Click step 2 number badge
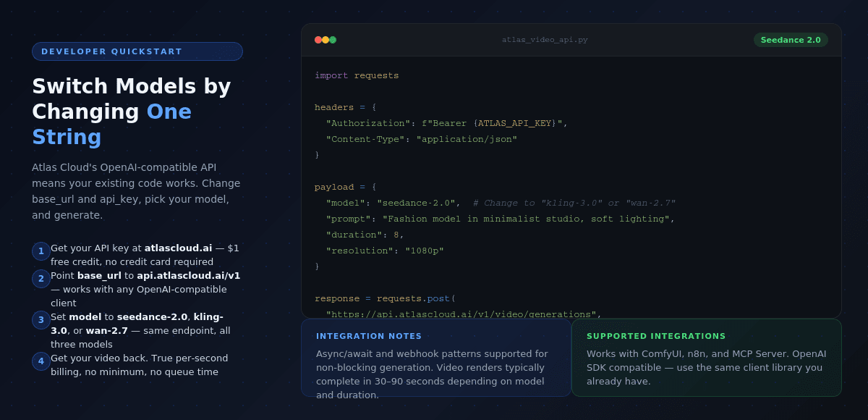 [x=41, y=279]
